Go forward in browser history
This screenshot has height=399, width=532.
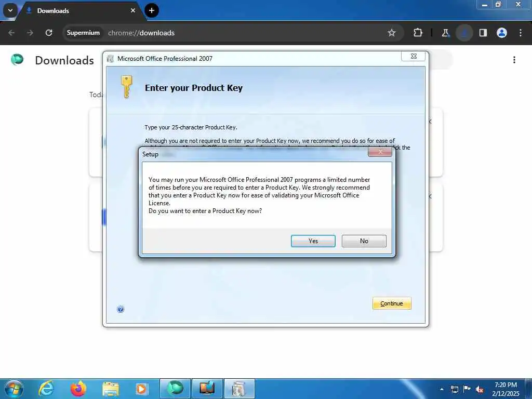[30, 33]
